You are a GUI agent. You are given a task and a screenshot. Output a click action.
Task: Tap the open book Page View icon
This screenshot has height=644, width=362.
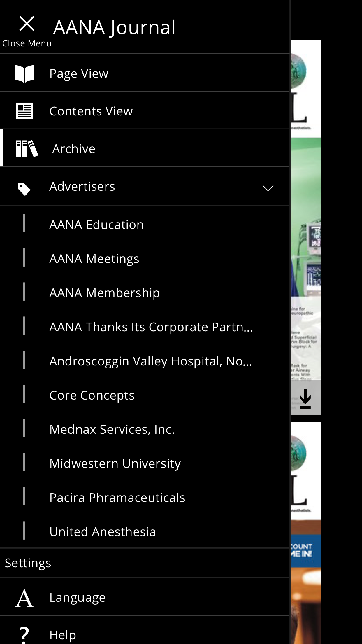pyautogui.click(x=24, y=73)
